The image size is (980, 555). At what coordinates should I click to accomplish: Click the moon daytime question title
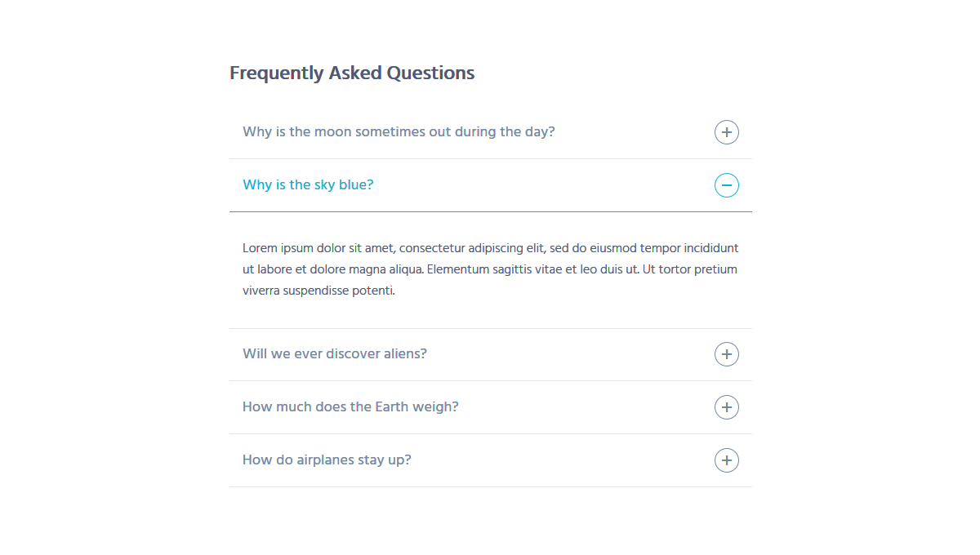(399, 131)
